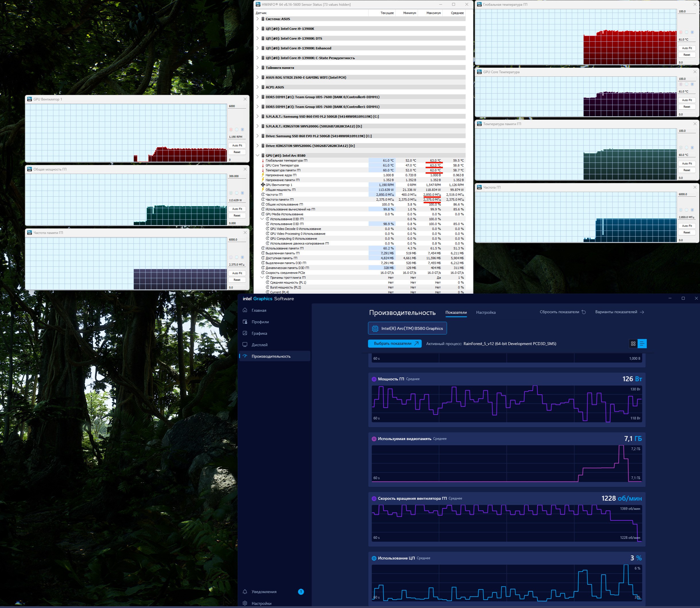Viewport: 700px width, 608px height.
Task: Open the Дисплей sidebar section
Action: tap(259, 345)
